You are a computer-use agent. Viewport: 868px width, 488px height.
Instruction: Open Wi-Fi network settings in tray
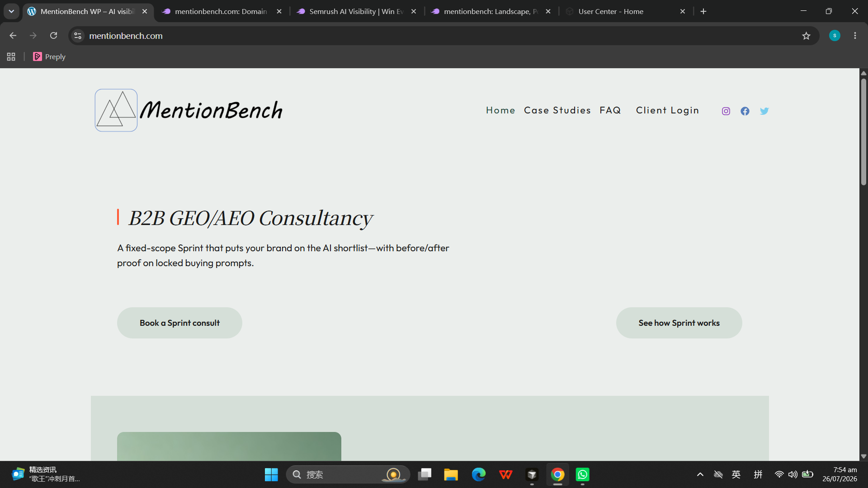[x=779, y=474]
